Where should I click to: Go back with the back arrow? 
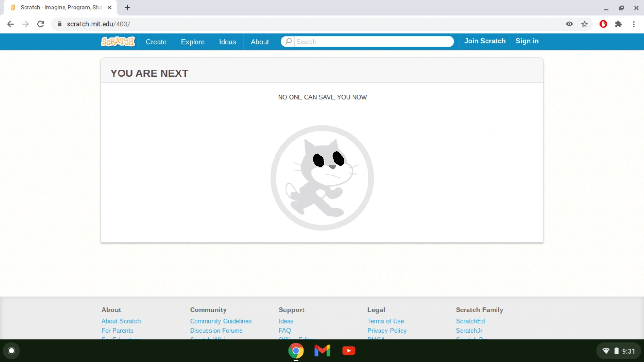point(10,24)
